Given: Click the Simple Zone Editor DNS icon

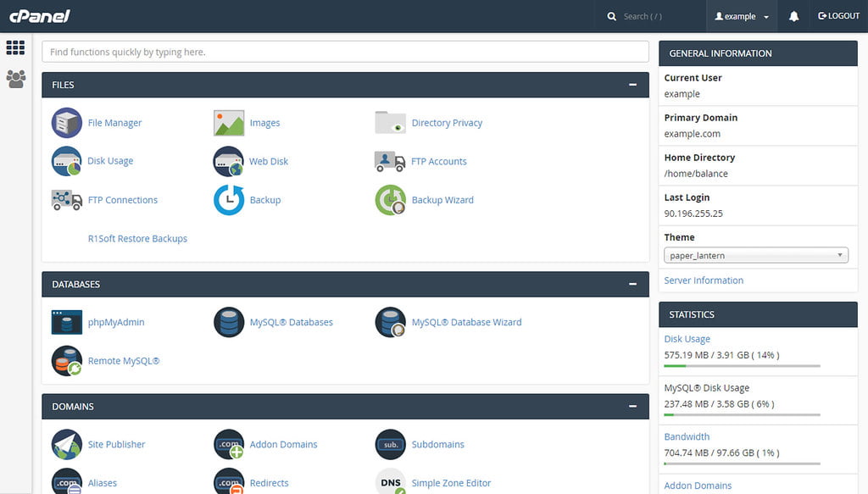Looking at the screenshot, I should [390, 480].
